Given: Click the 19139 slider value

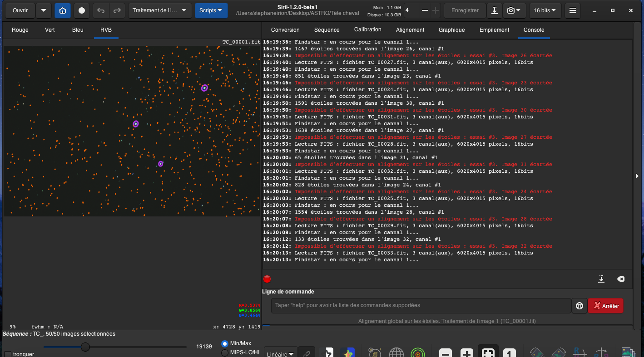Looking at the screenshot, I should pyautogui.click(x=204, y=347).
